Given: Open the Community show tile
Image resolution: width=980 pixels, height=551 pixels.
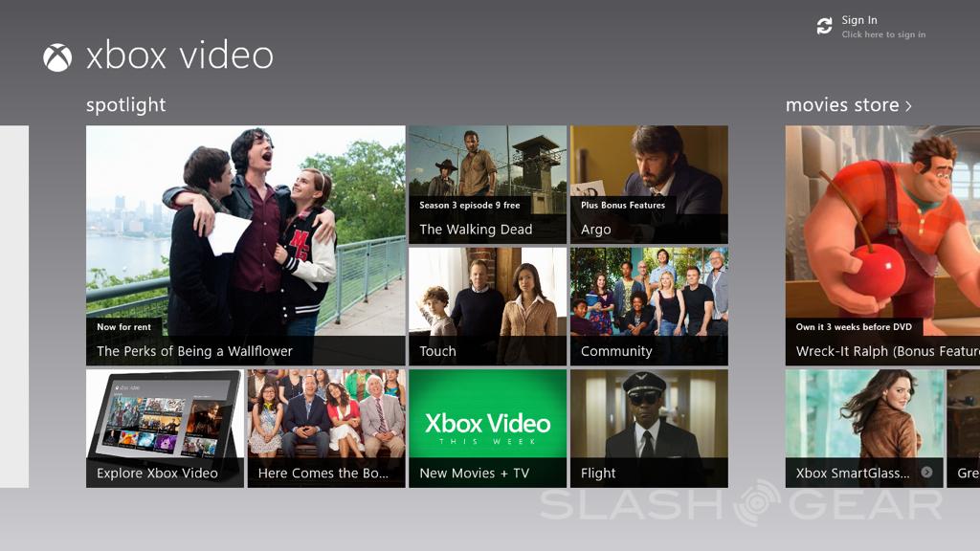Looking at the screenshot, I should pos(649,306).
